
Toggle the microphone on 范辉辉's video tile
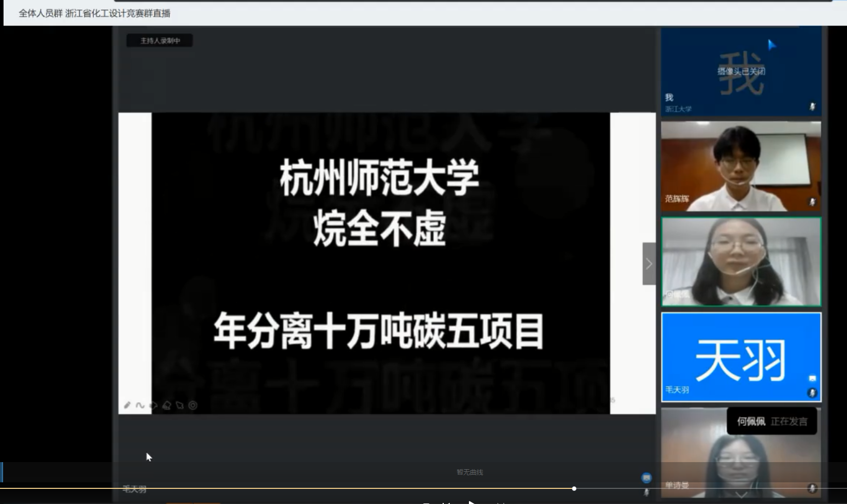click(x=812, y=202)
